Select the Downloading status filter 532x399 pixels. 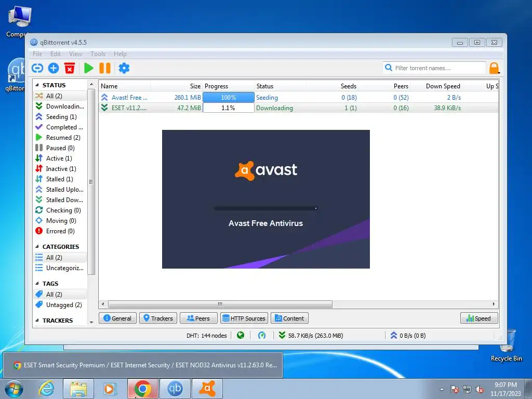[60, 106]
